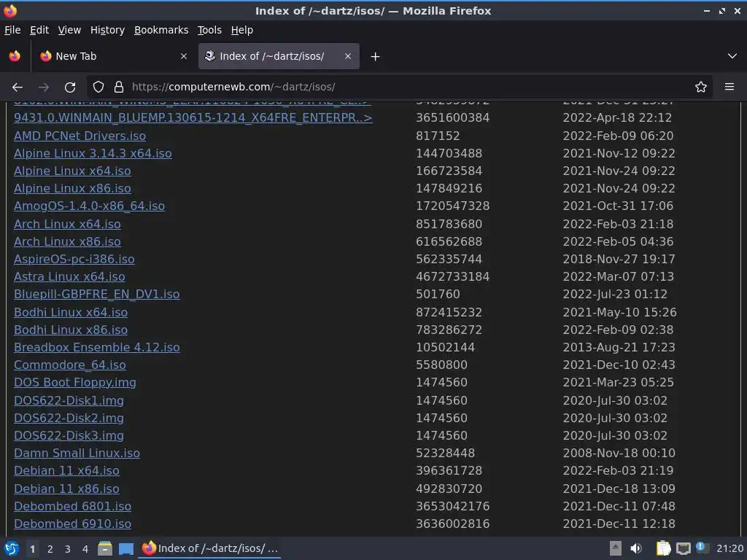
Task: Open Alpine Linux x64.iso link
Action: [x=72, y=171]
